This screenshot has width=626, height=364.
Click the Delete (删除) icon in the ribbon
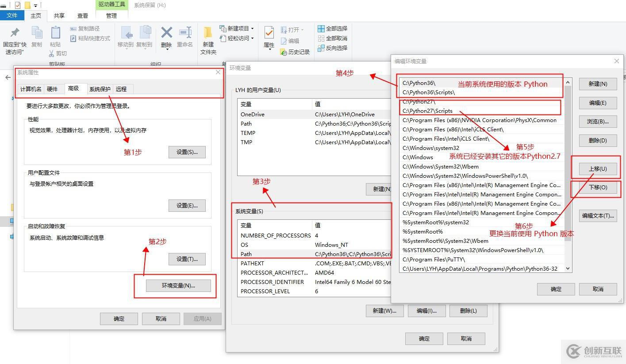pos(166,33)
